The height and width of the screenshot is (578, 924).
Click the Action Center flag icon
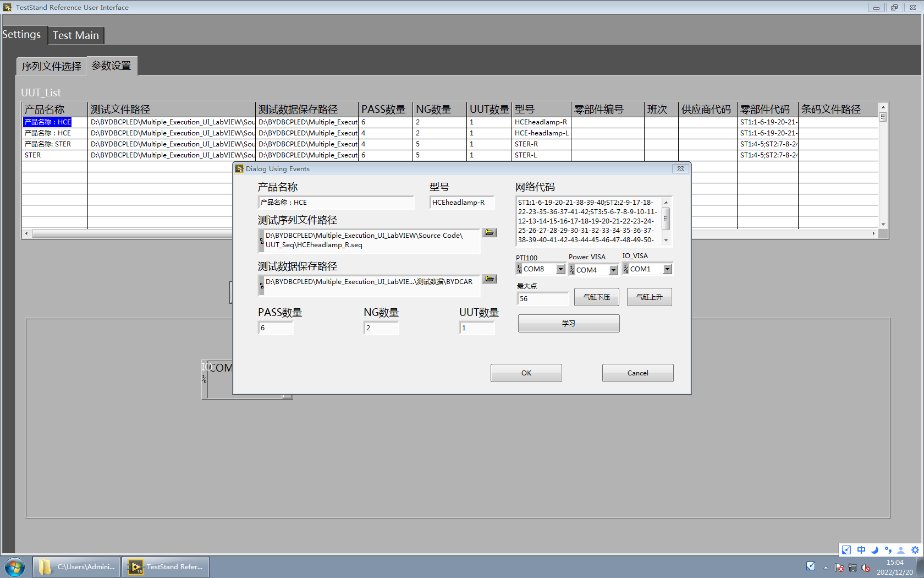pos(839,568)
